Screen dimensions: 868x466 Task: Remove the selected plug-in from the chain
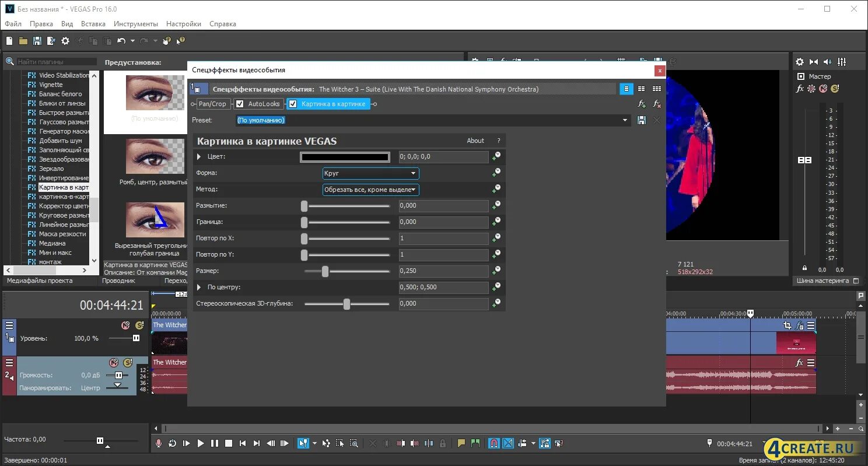657,104
